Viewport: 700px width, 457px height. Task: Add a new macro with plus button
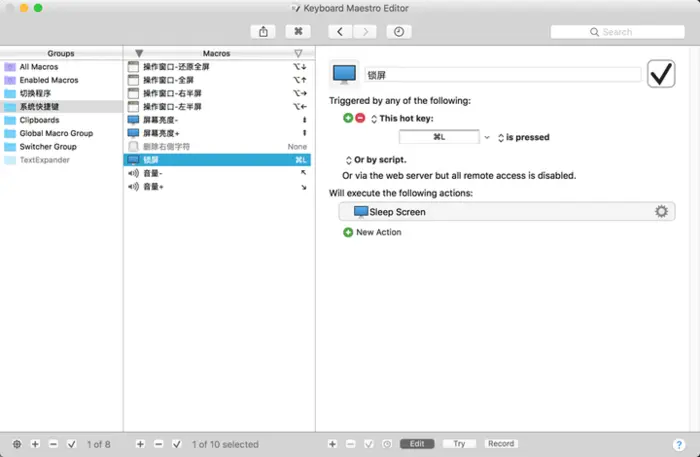pos(140,444)
